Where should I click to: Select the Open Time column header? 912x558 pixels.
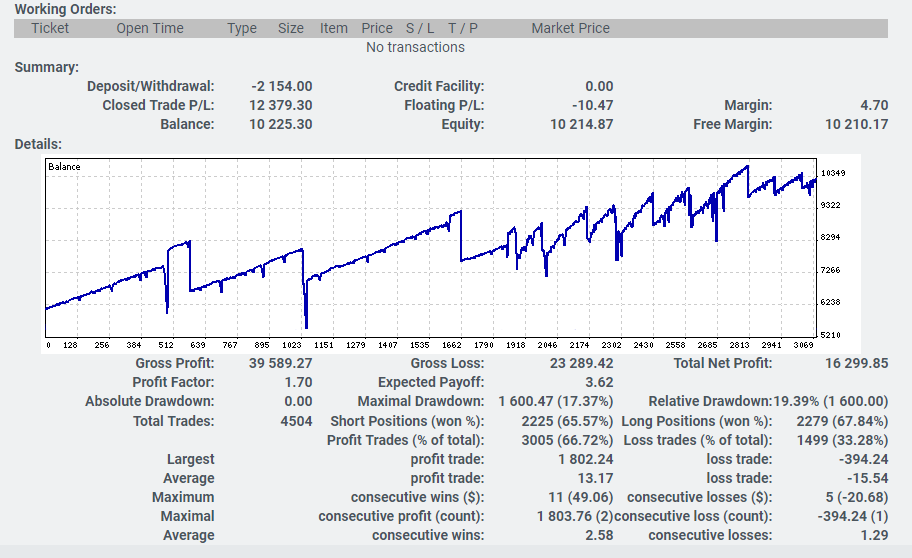click(x=150, y=28)
